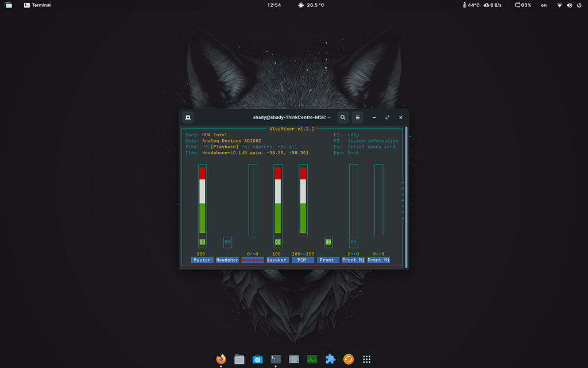Expand the system menu via power icon
The width and height of the screenshot is (588, 368).
tap(579, 5)
